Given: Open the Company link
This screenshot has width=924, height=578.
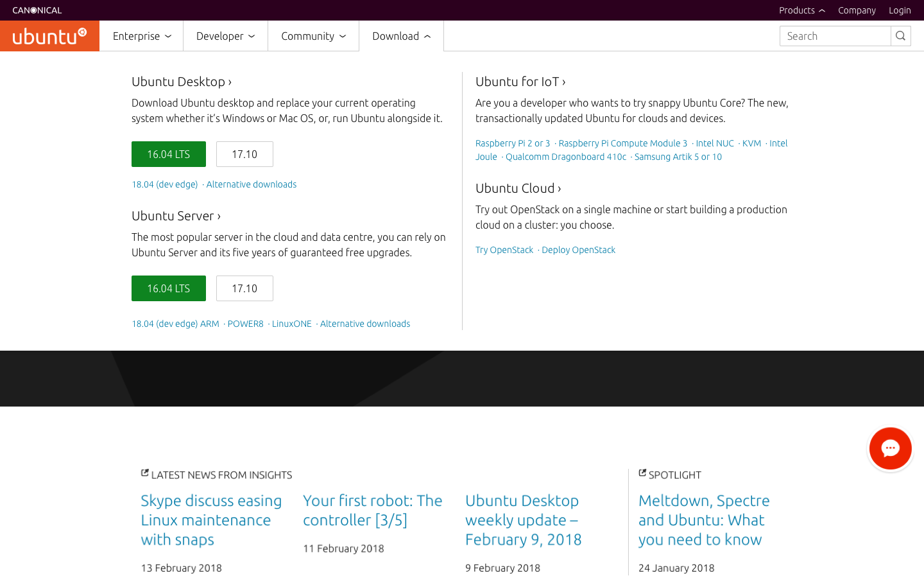Looking at the screenshot, I should (857, 10).
